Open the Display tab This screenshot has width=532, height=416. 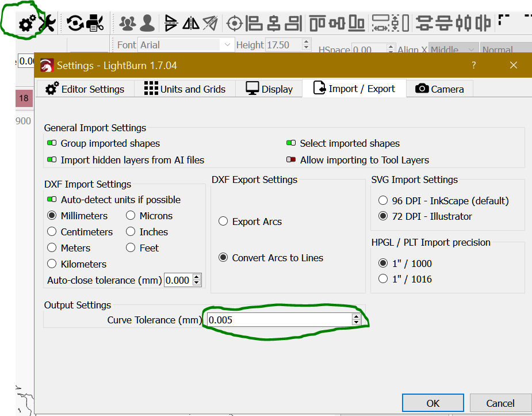[269, 89]
